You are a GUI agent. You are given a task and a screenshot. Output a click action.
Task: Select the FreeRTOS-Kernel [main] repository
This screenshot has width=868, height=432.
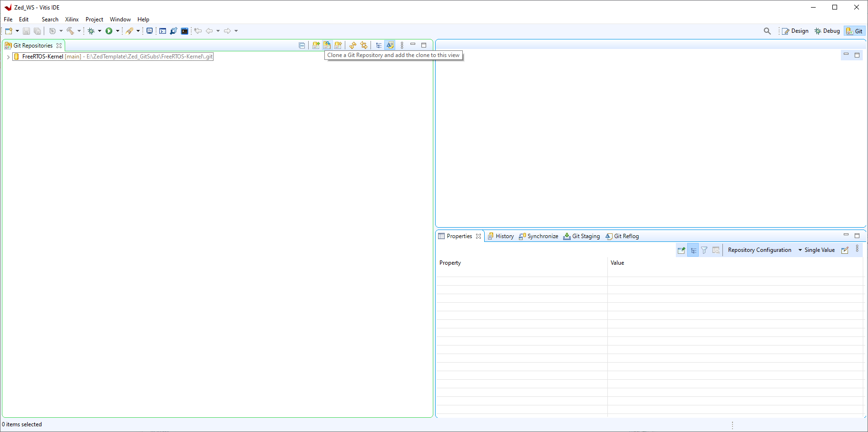(113, 57)
